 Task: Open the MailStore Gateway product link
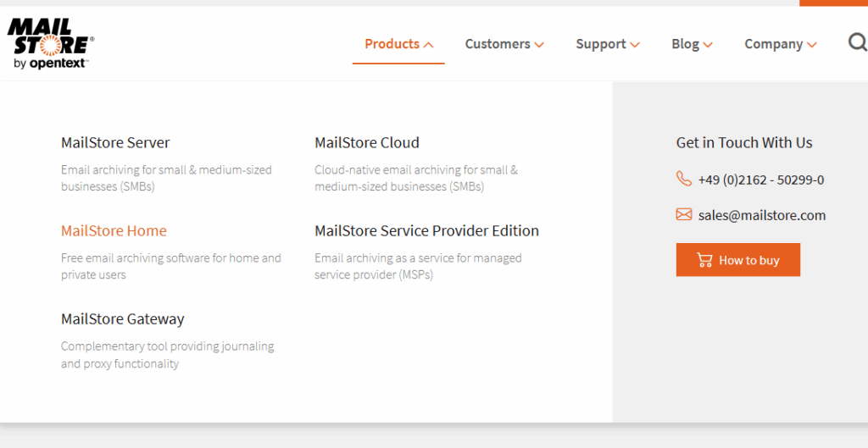(x=122, y=319)
